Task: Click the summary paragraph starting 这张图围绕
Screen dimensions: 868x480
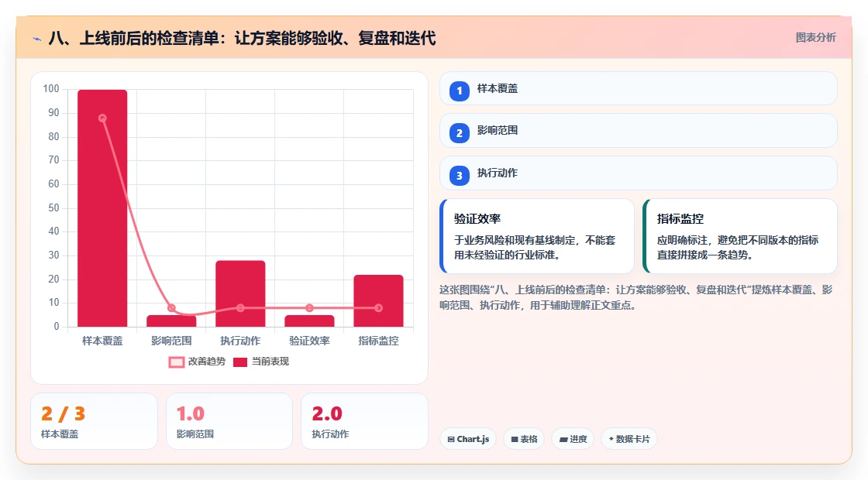Action: 635,297
